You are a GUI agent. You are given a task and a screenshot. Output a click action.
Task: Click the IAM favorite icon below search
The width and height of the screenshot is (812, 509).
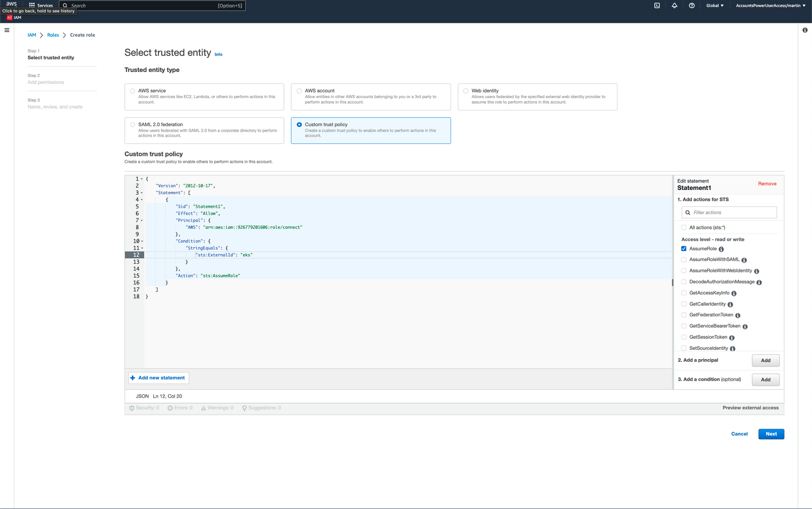coord(9,17)
